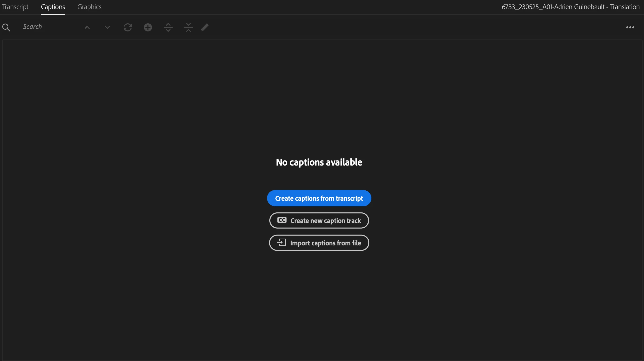Click the Replace circular arrows icon
Image resolution: width=644 pixels, height=361 pixels.
point(128,27)
